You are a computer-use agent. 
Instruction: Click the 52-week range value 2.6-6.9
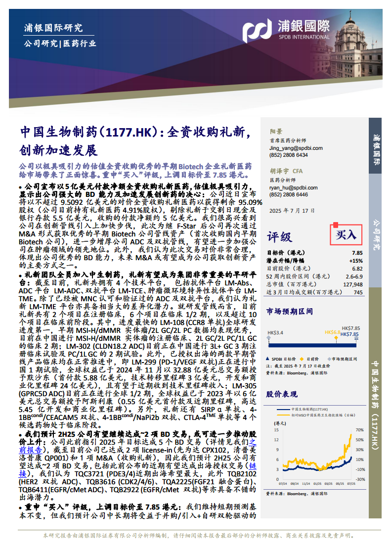coord(354,277)
